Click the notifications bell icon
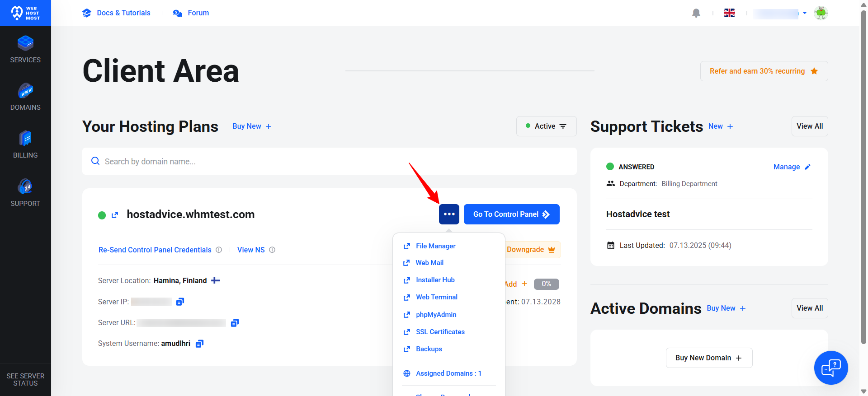The height and width of the screenshot is (396, 868). tap(696, 13)
